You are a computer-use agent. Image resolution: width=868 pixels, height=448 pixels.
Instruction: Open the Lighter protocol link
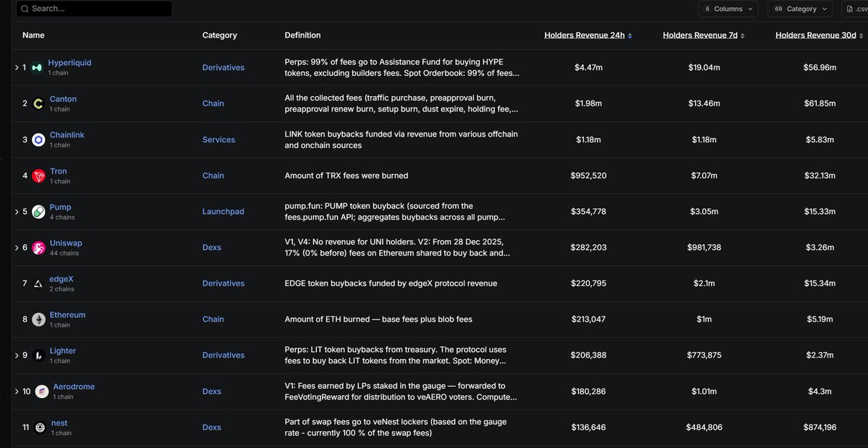[x=63, y=350]
